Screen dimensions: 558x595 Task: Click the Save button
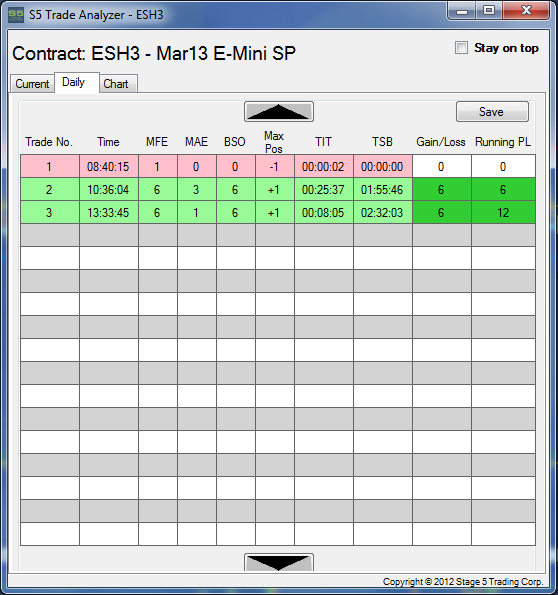(492, 112)
